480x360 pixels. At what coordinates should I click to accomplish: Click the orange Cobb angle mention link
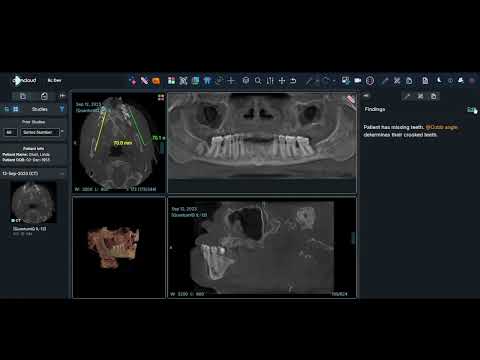pyautogui.click(x=442, y=127)
